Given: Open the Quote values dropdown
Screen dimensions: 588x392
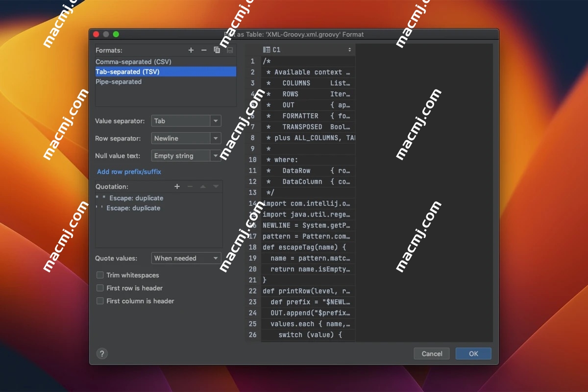Looking at the screenshot, I should [216, 258].
